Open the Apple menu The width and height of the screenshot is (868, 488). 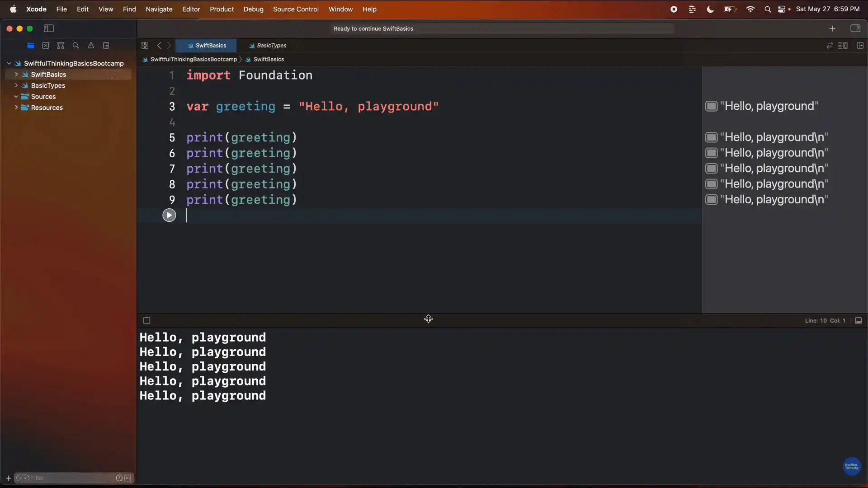click(13, 9)
